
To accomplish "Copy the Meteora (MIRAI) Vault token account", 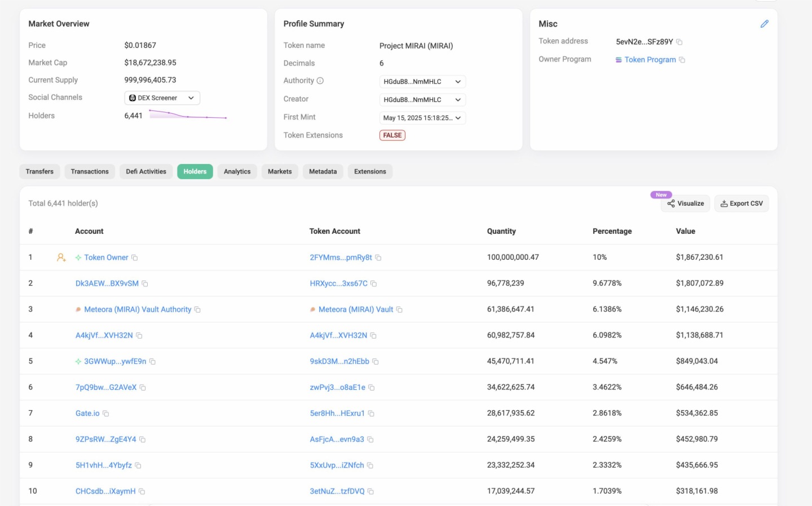I will [x=399, y=310].
